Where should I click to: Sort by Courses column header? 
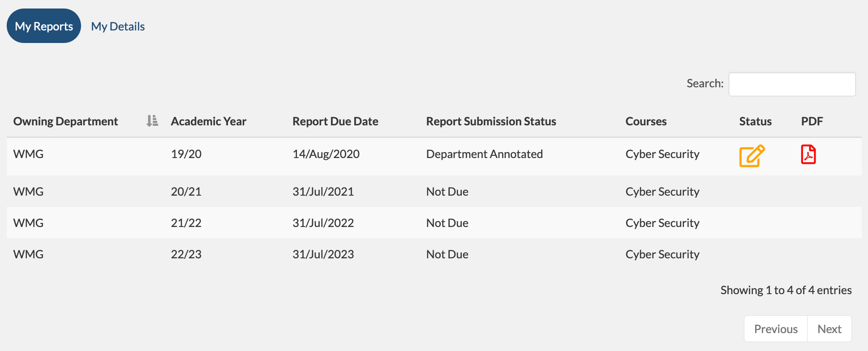click(x=646, y=121)
